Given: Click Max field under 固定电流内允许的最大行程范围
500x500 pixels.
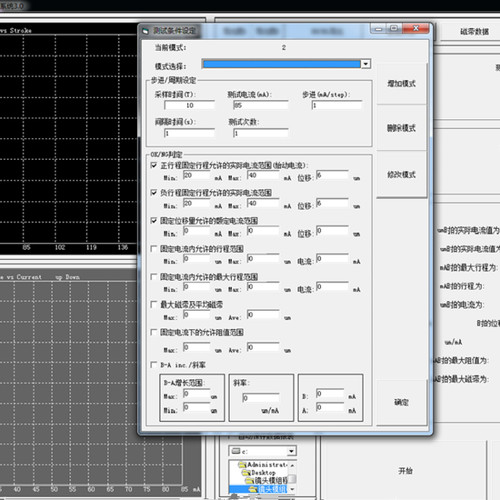Looking at the screenshot, I should point(263,287).
